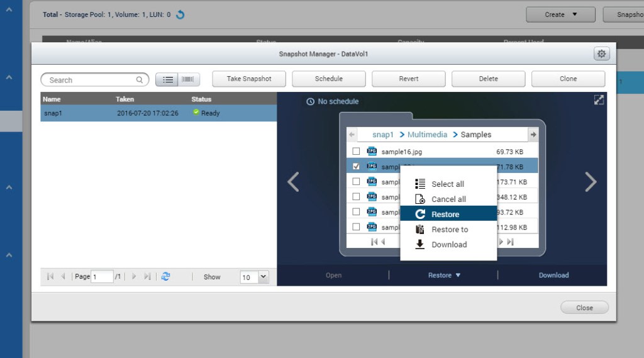This screenshot has width=644, height=358.
Task: Choose Restore from the context menu
Action: 445,215
